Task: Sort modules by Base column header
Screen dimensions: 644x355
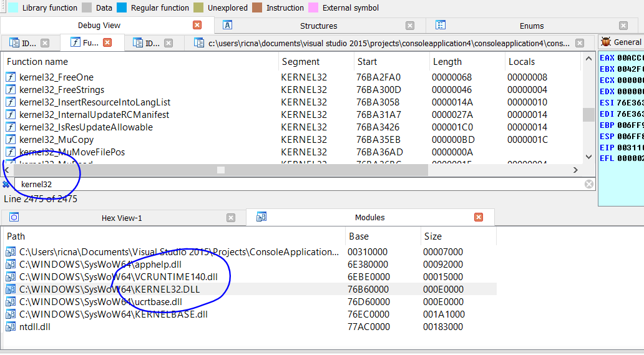Action: point(359,236)
